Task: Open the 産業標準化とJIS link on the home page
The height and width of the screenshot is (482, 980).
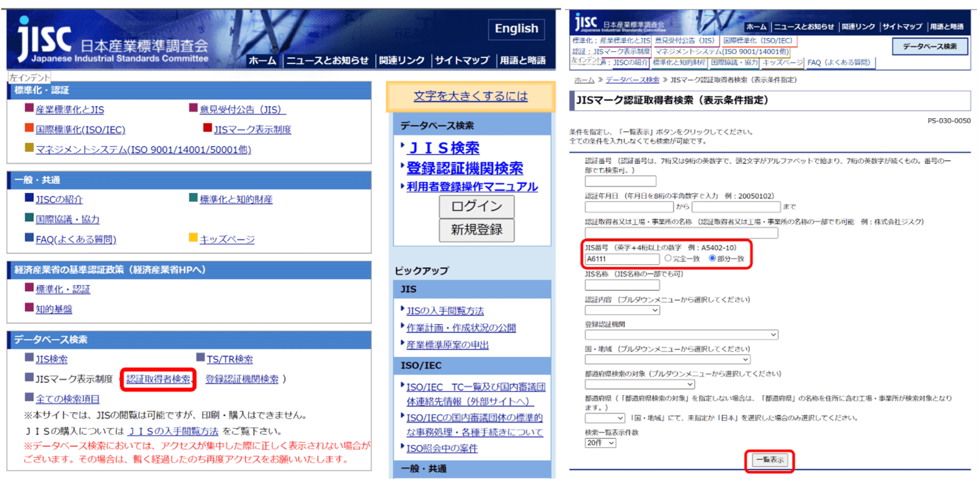Action: click(70, 110)
